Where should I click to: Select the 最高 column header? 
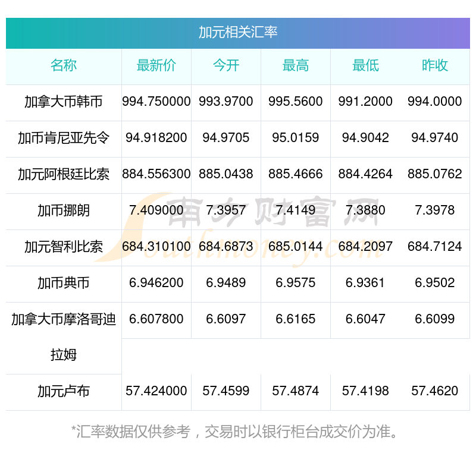pyautogui.click(x=296, y=65)
